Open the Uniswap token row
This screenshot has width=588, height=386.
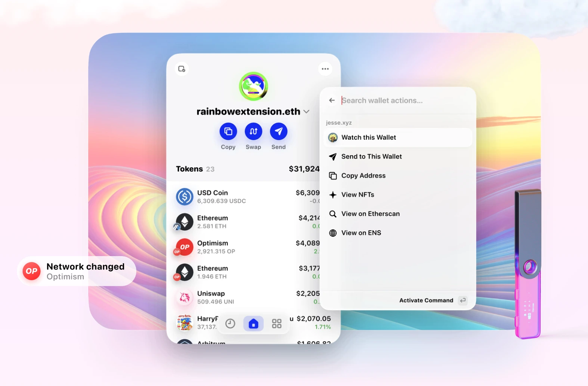click(x=248, y=298)
